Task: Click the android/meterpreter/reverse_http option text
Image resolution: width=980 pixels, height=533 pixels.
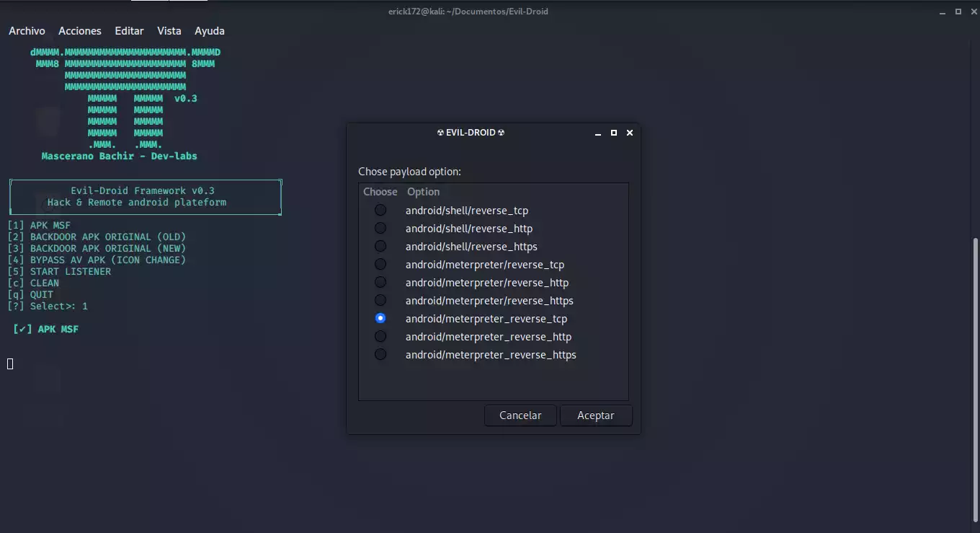Action: [x=487, y=283]
